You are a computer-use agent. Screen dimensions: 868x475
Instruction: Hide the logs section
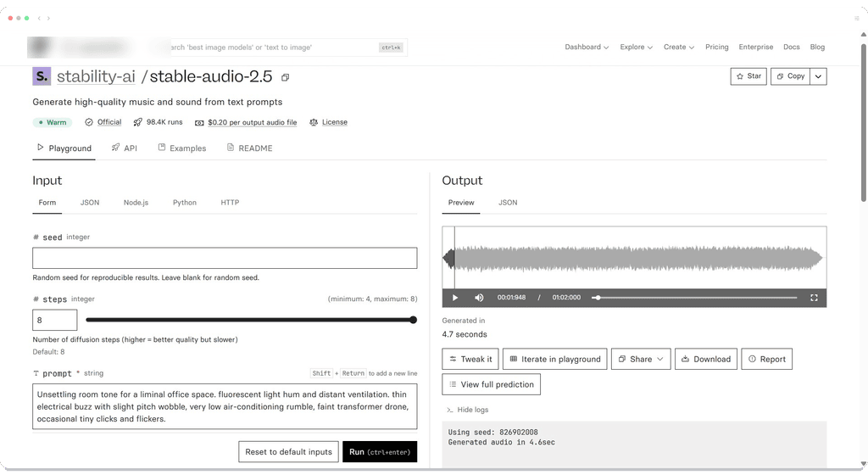click(x=467, y=410)
